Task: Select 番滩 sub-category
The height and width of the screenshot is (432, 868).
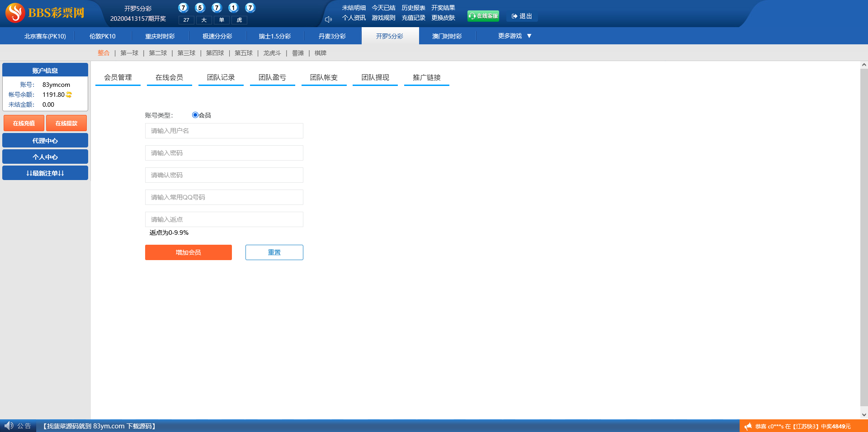Action: [298, 53]
